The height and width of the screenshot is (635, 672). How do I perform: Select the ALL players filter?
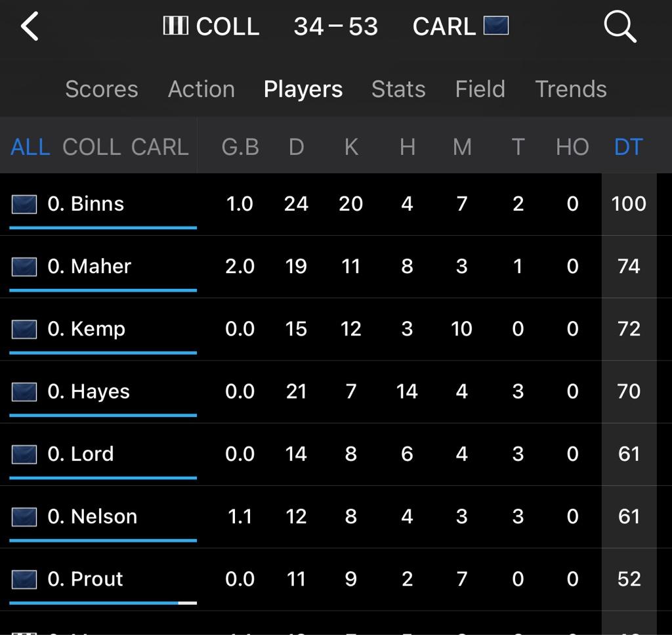[30, 147]
